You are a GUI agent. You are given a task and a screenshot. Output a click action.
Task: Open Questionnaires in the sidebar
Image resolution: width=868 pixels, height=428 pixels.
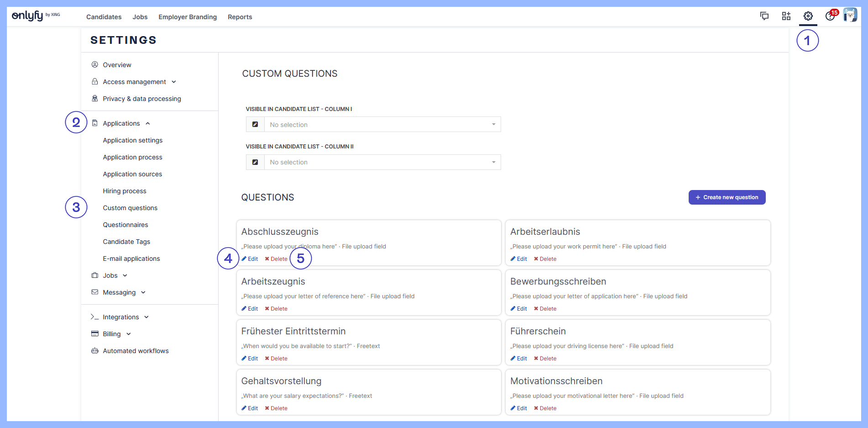pos(125,225)
